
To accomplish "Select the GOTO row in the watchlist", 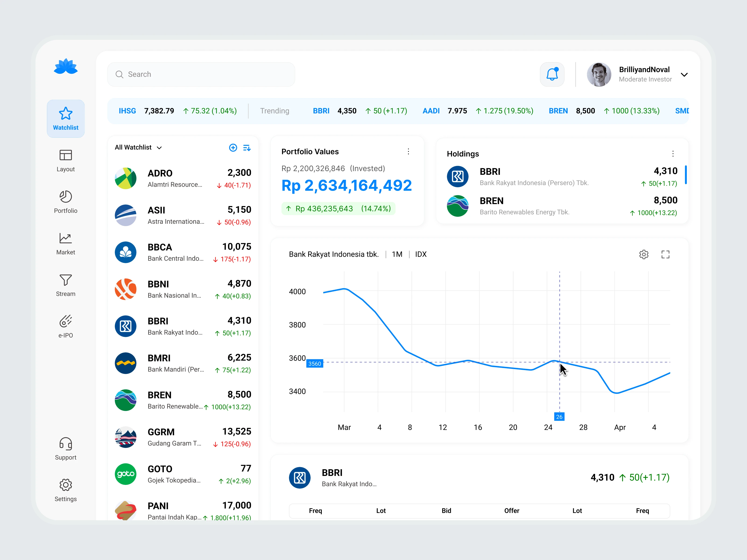I will [183, 474].
